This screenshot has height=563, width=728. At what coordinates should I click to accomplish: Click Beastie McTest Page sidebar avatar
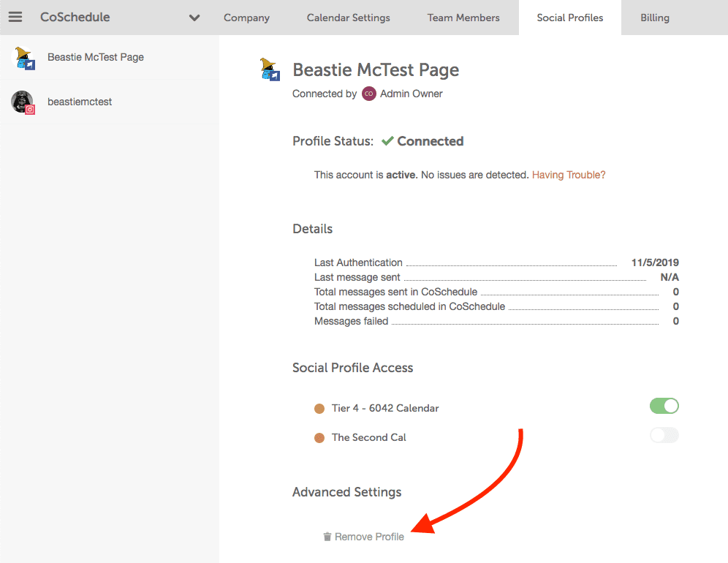(x=23, y=58)
